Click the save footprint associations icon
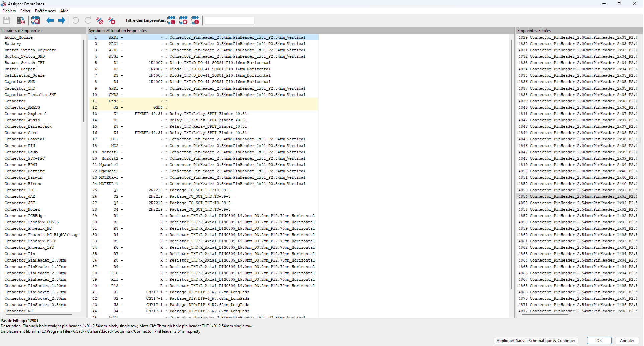This screenshot has width=644, height=346. point(7,21)
